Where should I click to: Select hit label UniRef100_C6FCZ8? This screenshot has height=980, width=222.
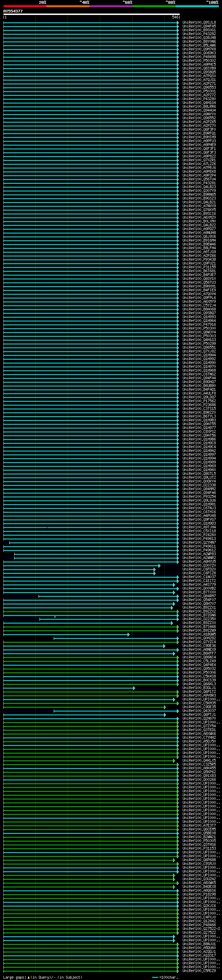coord(199,573)
